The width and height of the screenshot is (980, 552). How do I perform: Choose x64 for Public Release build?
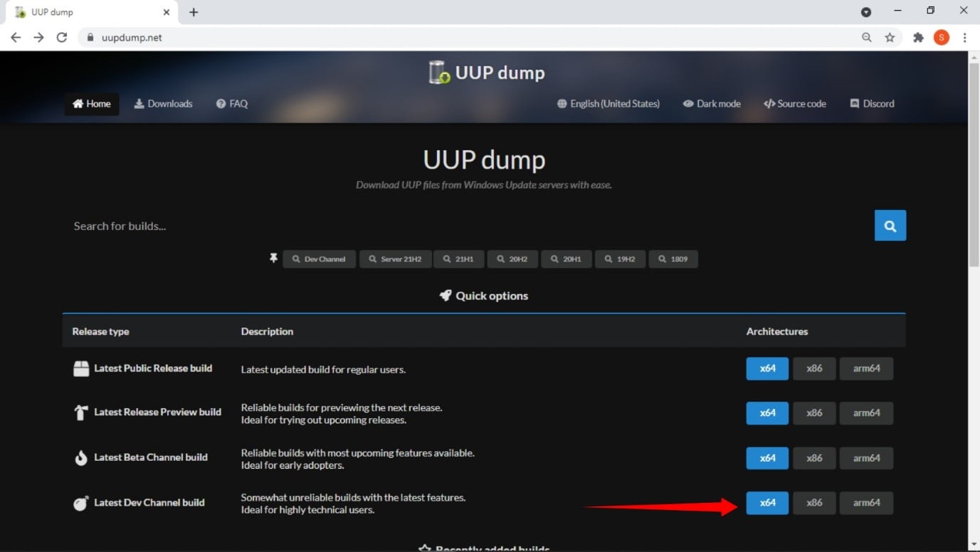pos(767,369)
